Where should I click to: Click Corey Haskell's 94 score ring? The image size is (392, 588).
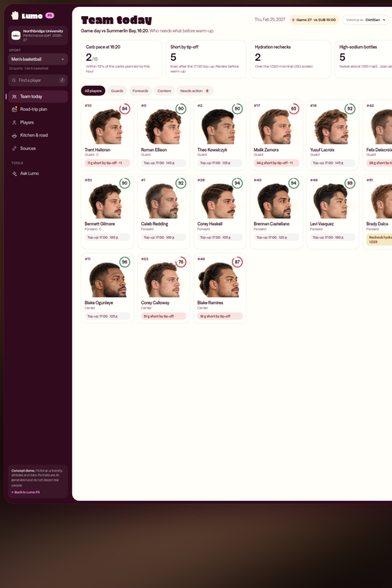coord(237,183)
